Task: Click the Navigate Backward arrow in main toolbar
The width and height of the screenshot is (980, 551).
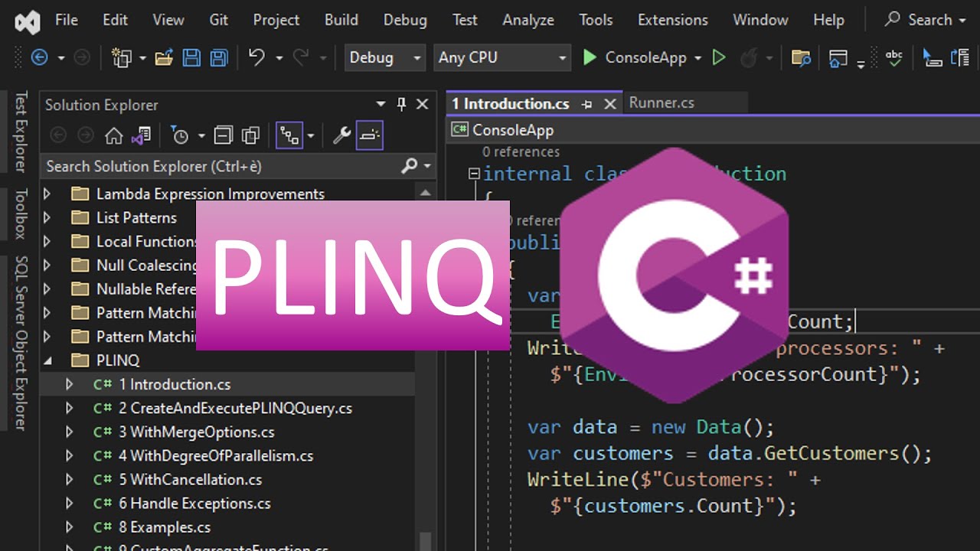Action: point(39,57)
